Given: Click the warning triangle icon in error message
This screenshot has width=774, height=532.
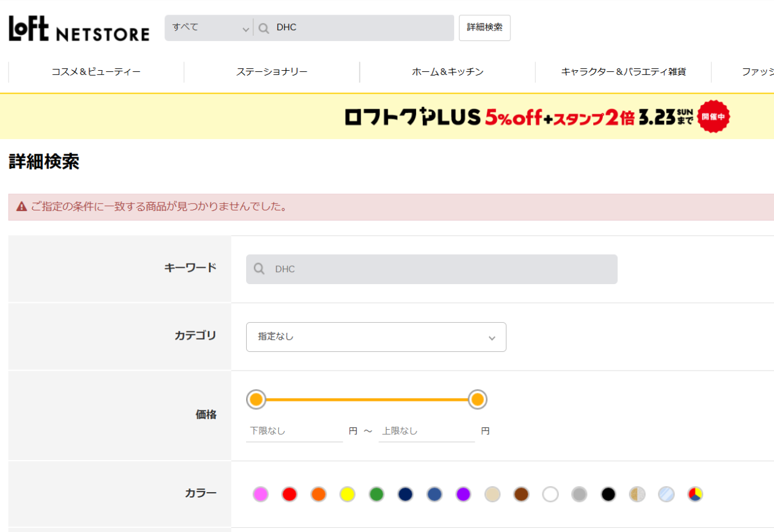Looking at the screenshot, I should coord(22,207).
